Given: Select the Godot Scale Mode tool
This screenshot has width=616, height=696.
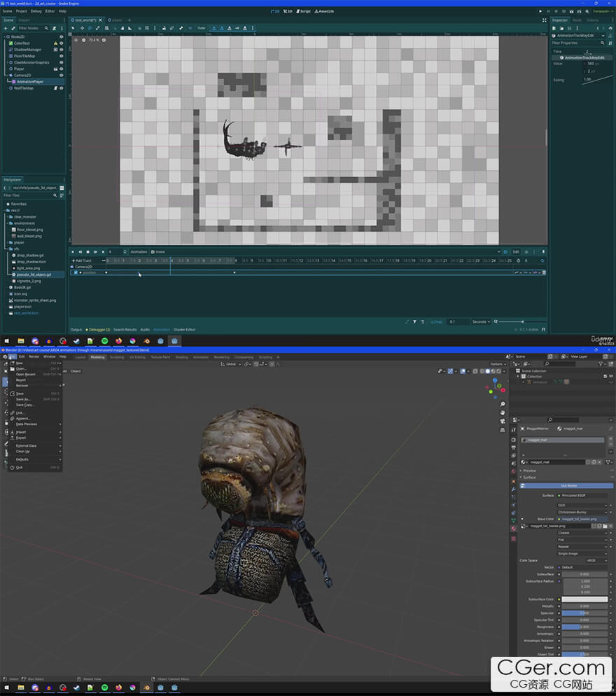Looking at the screenshot, I should click(x=97, y=28).
